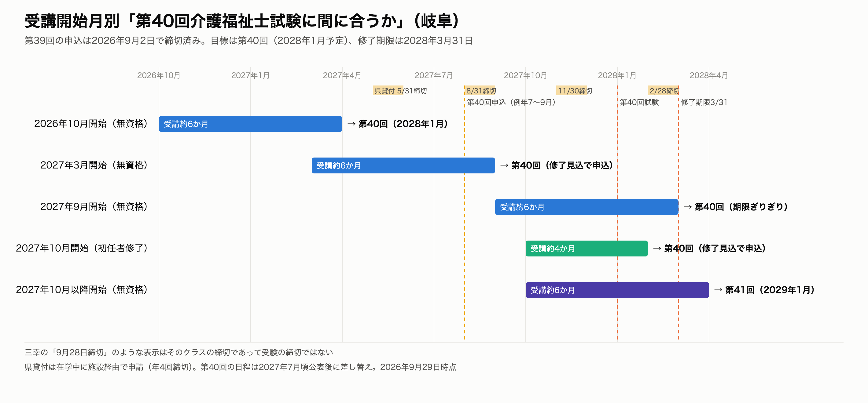Click the subtitle about 第39回の申込
This screenshot has height=403, width=868.
249,40
